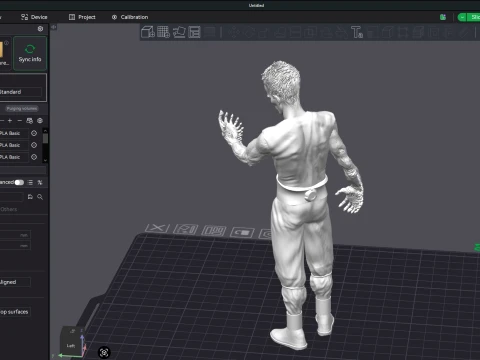Select the Others settings tab

click(9, 209)
